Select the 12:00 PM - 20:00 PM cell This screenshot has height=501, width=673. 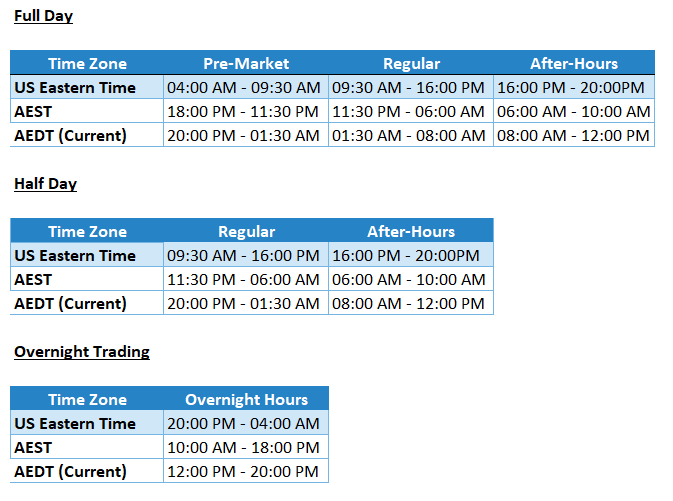pos(244,471)
